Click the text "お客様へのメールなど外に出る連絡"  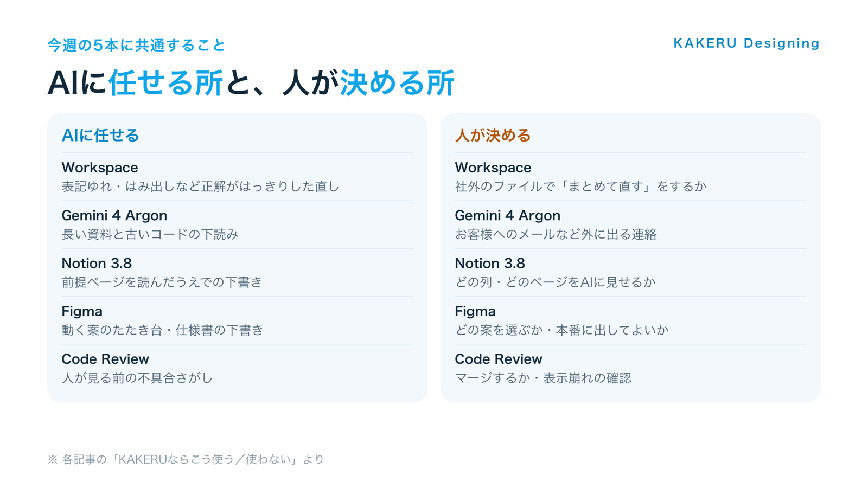[556, 234]
